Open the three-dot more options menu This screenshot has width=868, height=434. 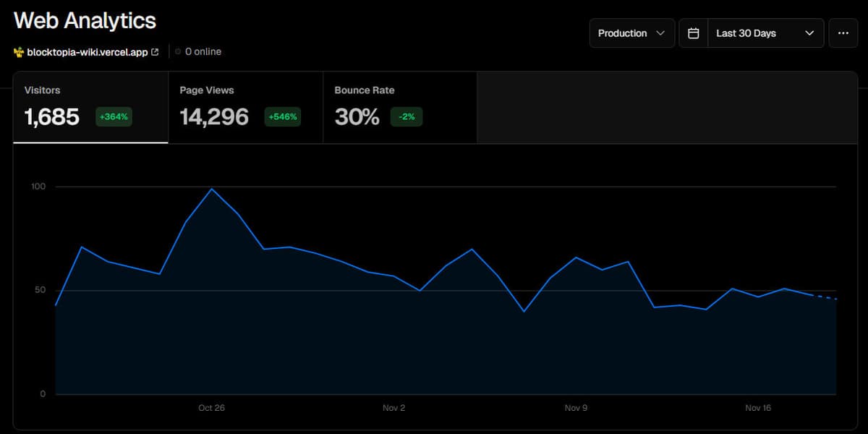(x=843, y=33)
